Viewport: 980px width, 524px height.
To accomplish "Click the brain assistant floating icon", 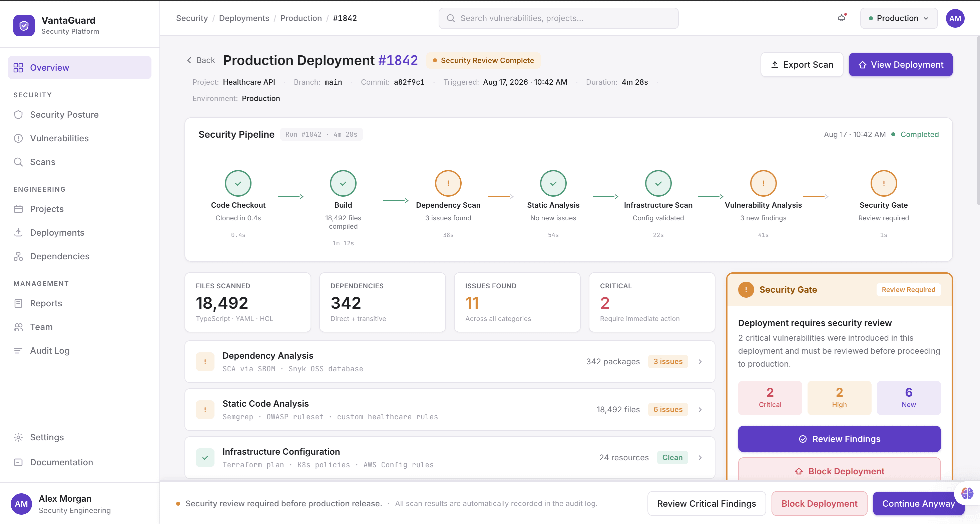I will tap(967, 493).
